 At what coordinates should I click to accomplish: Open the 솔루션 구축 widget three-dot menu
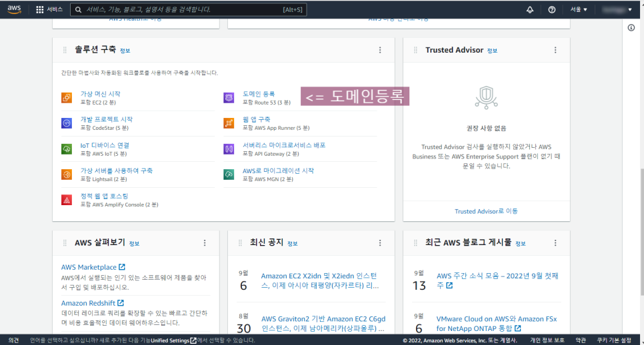(380, 50)
